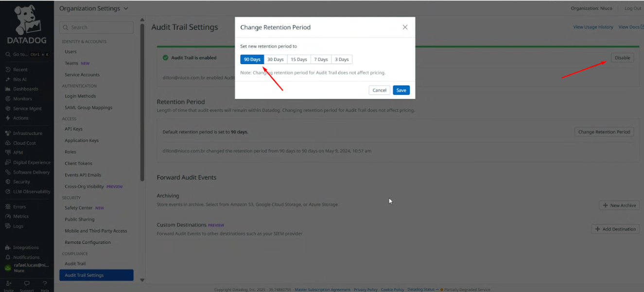
Task: Select the 3 Days retention option
Action: click(x=342, y=59)
